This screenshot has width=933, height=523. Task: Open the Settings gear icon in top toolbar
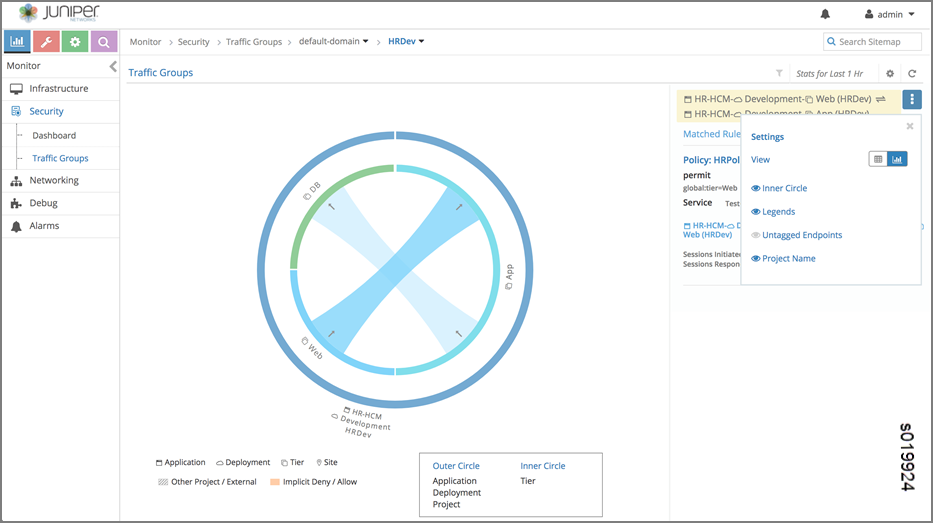pos(75,42)
